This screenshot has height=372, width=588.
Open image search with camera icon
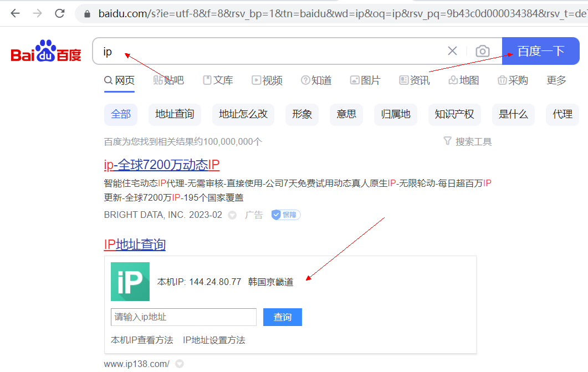pyautogui.click(x=483, y=51)
